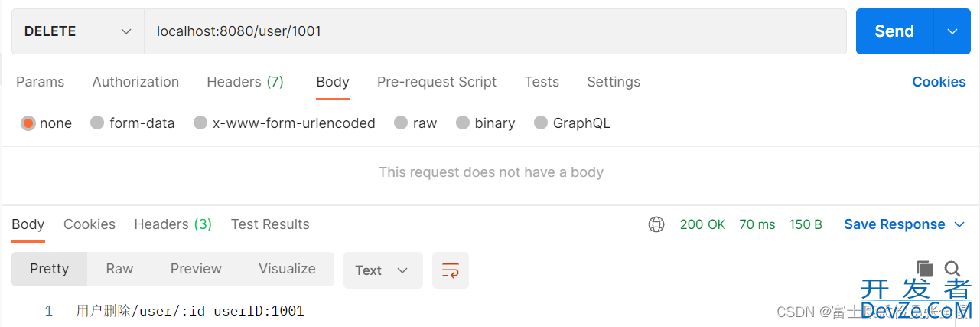Open the DELETE method dropdown

78,31
